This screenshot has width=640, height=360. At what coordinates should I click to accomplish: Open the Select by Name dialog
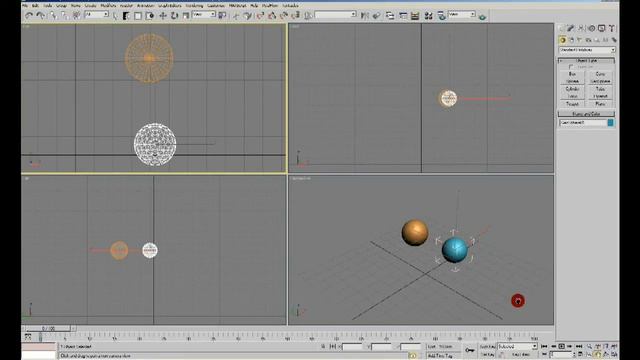tap(126, 16)
